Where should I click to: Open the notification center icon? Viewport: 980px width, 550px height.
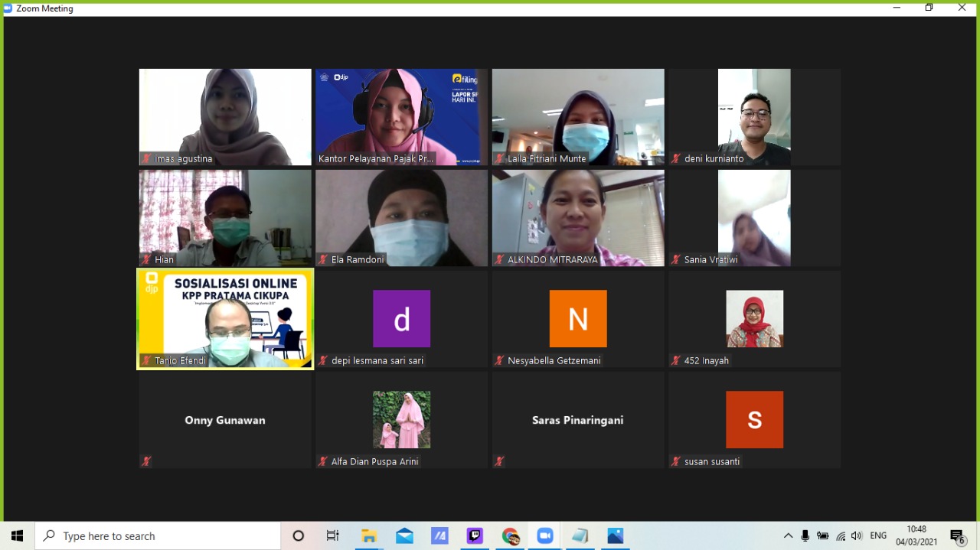pos(957,536)
